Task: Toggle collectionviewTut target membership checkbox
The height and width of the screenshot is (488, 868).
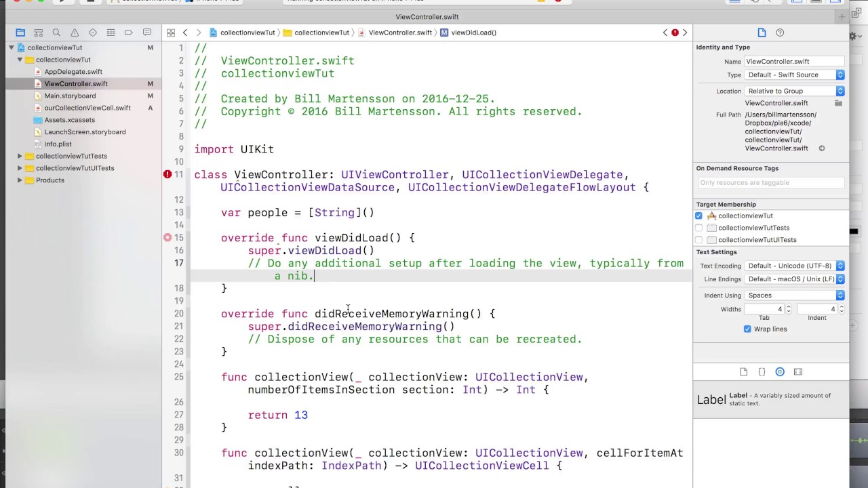Action: pyautogui.click(x=698, y=216)
